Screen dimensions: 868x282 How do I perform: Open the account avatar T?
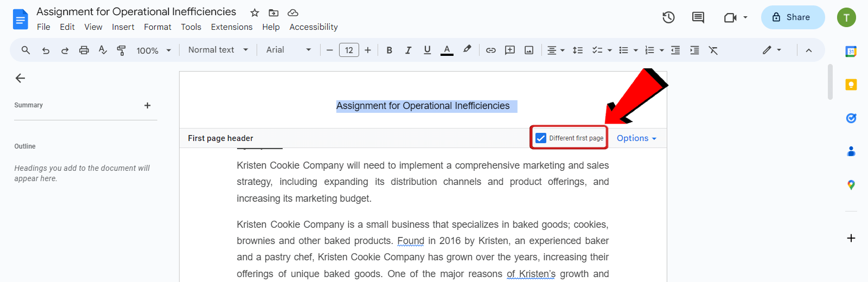846,17
